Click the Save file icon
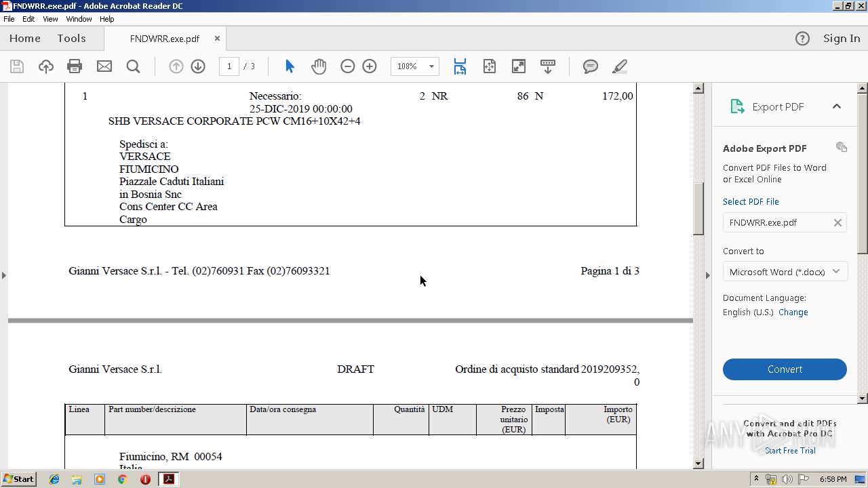The height and width of the screenshot is (488, 868). point(17,66)
